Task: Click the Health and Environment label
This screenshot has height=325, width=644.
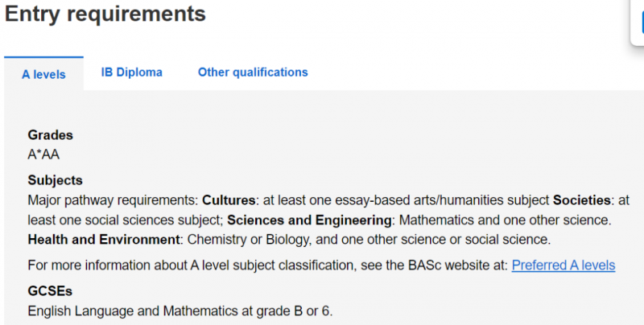Action: 104,239
